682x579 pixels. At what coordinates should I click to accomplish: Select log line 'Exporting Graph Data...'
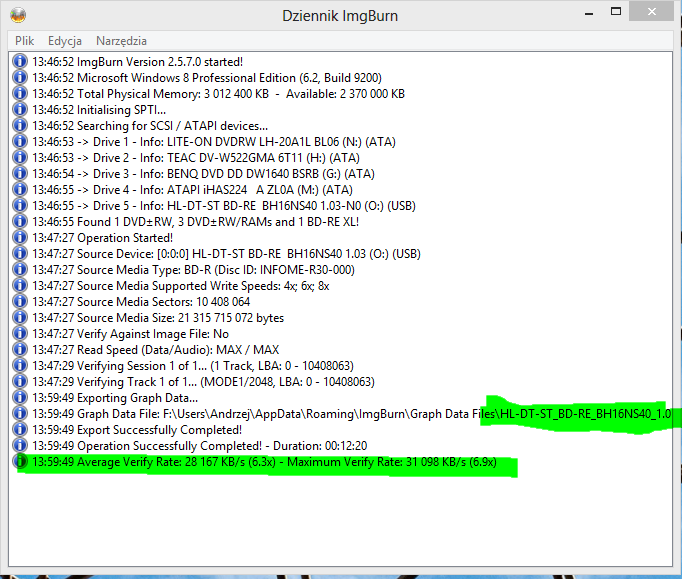click(x=115, y=398)
